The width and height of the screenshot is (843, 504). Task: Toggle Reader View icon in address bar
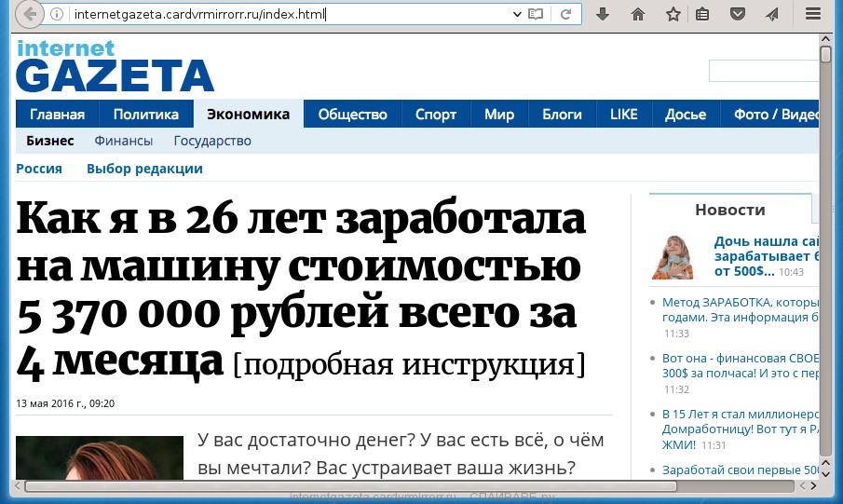[535, 15]
